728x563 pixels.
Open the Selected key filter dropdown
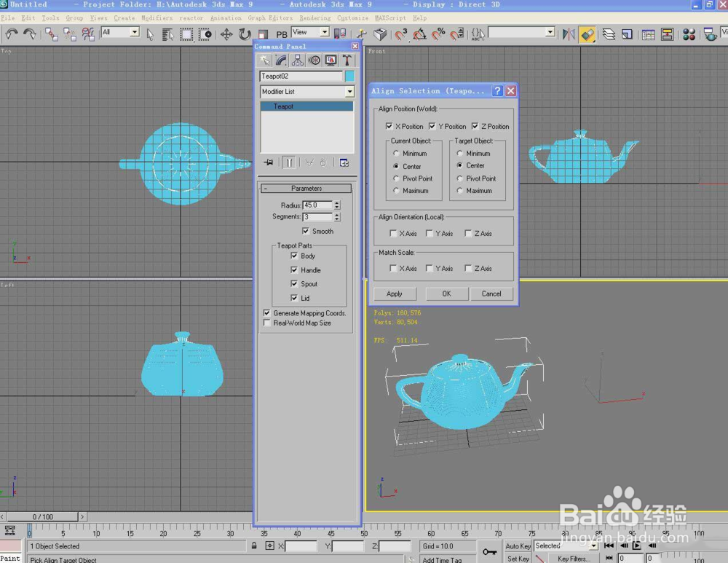click(593, 546)
